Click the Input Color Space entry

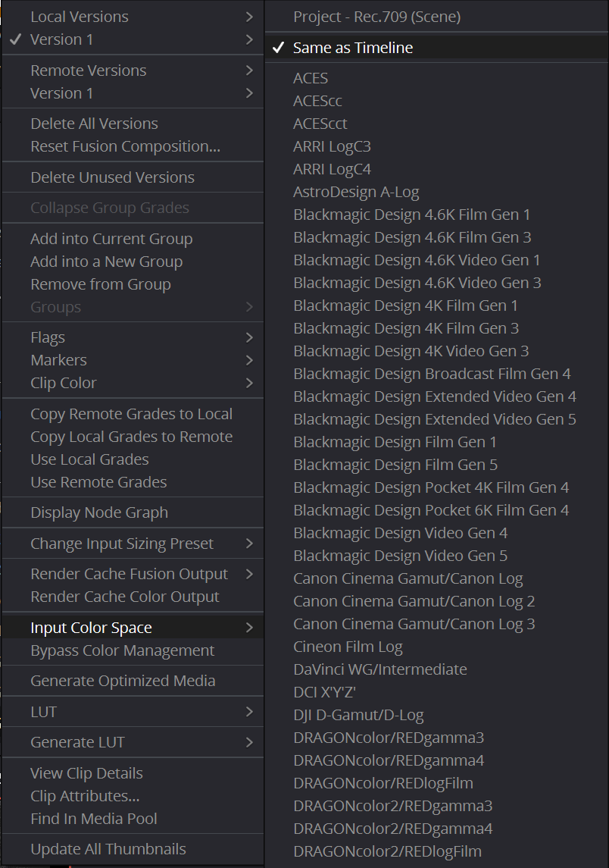133,627
